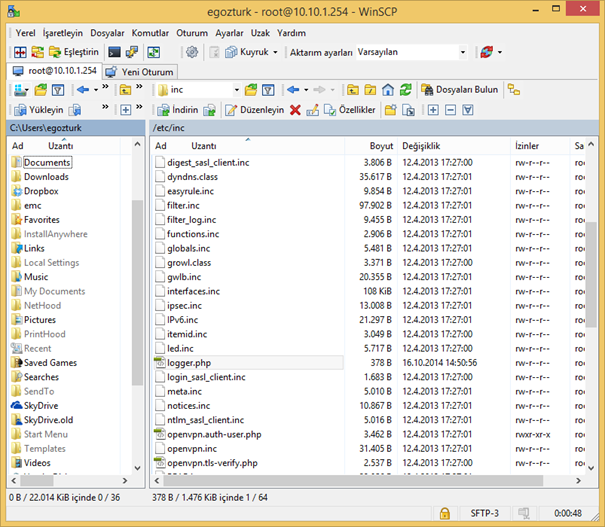Click local panel open directory icon
Viewport: 605px width, 527px height.
pyautogui.click(x=41, y=90)
